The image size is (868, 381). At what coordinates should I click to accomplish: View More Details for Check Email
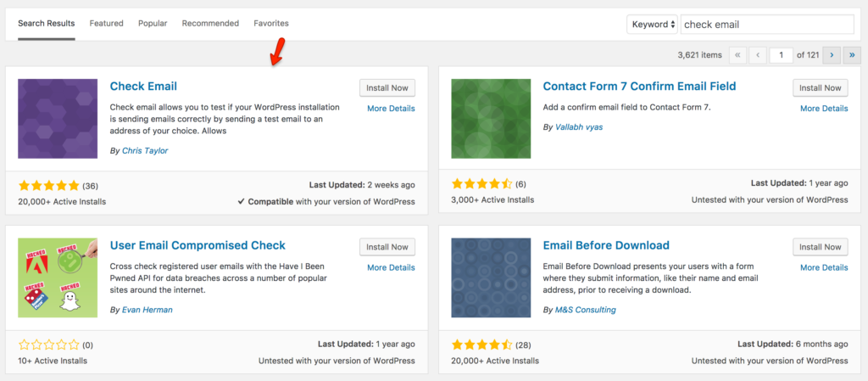tap(391, 109)
